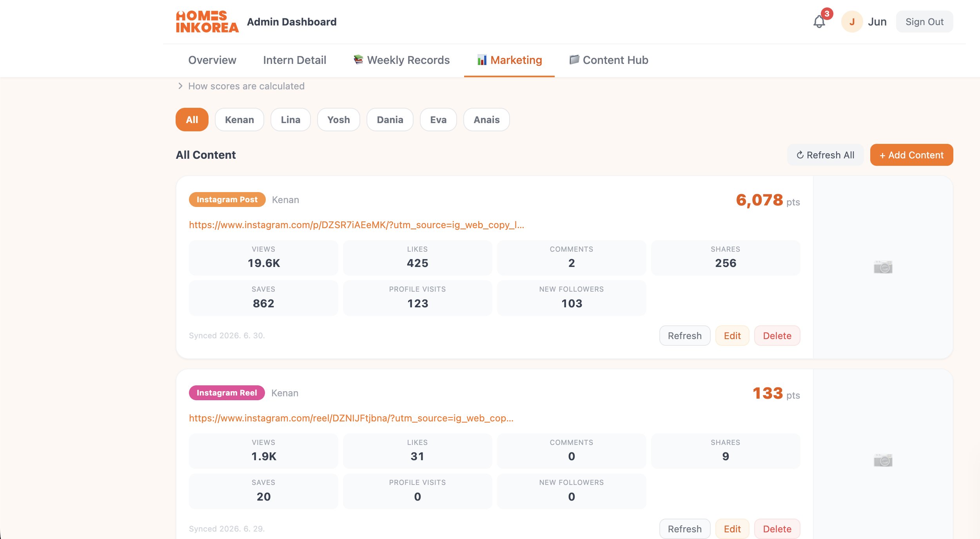This screenshot has height=539, width=980.
Task: Click Jun's user avatar circle
Action: pos(852,22)
